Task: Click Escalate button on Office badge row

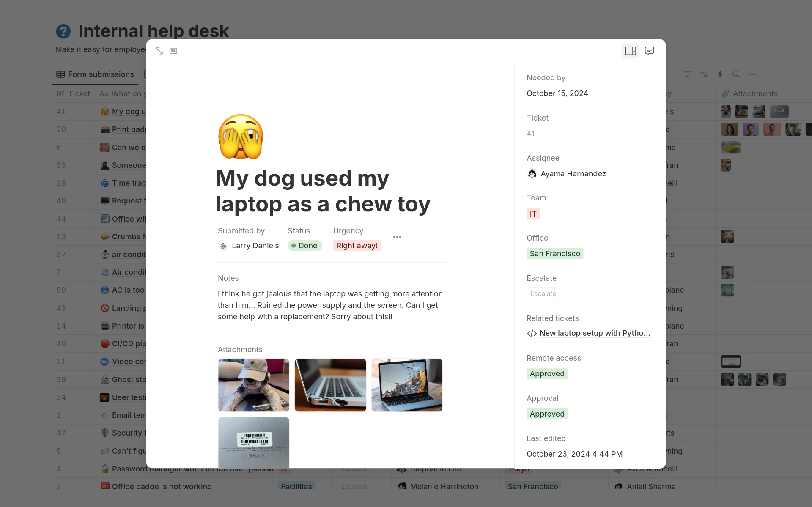Action: [x=354, y=486]
